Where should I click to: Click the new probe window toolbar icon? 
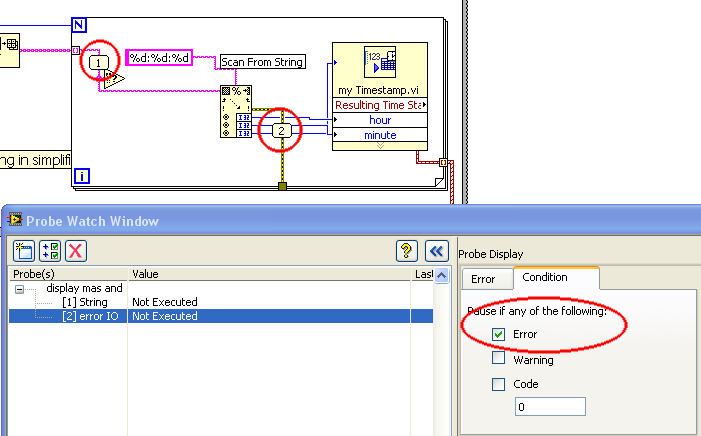coord(24,250)
